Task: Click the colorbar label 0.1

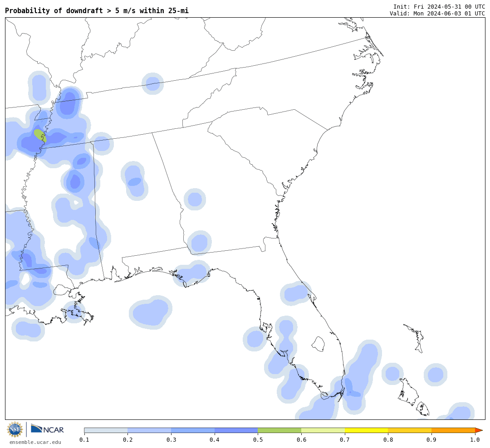Action: click(84, 440)
